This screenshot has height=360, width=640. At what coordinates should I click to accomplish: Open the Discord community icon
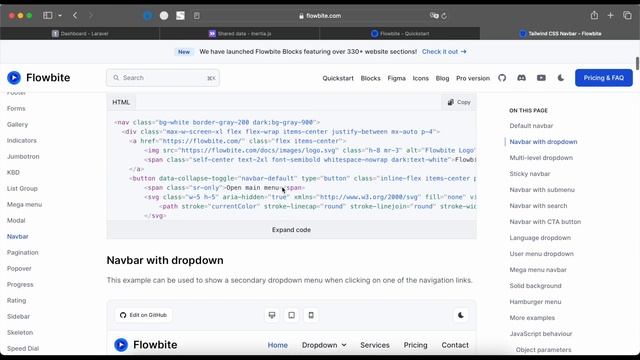(522, 78)
